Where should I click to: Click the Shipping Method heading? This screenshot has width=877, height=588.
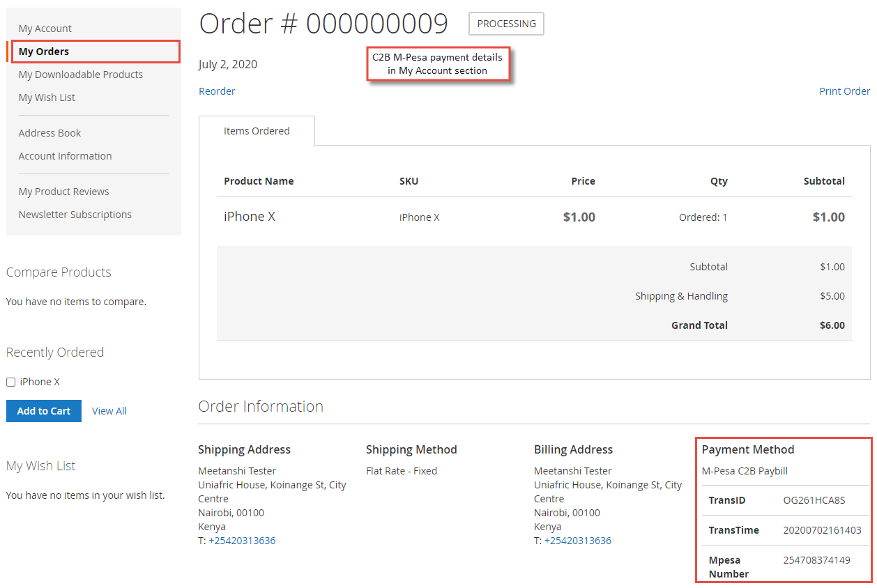(x=411, y=450)
